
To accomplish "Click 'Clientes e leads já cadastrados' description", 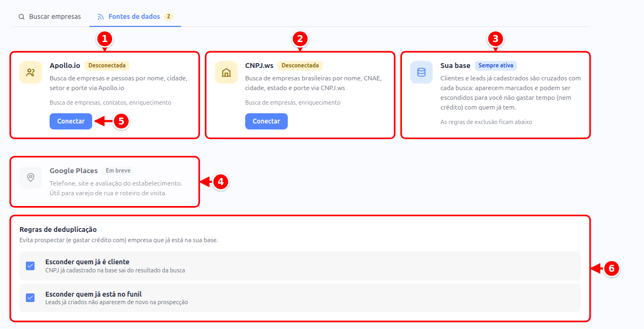I will click(x=510, y=93).
